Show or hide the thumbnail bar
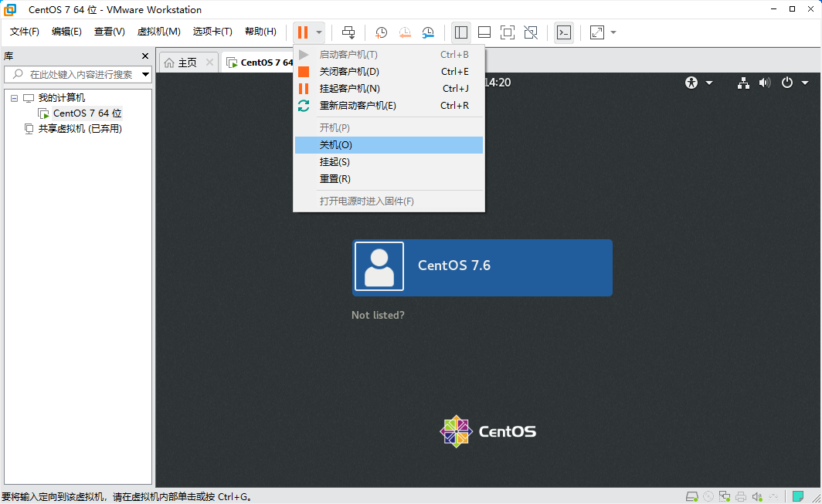Image resolution: width=822 pixels, height=504 pixels. [x=484, y=32]
